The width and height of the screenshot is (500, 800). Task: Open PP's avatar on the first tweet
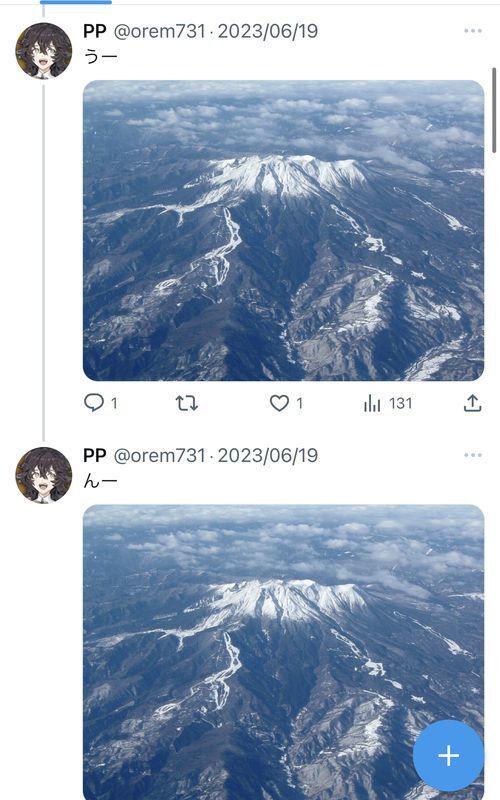44,51
